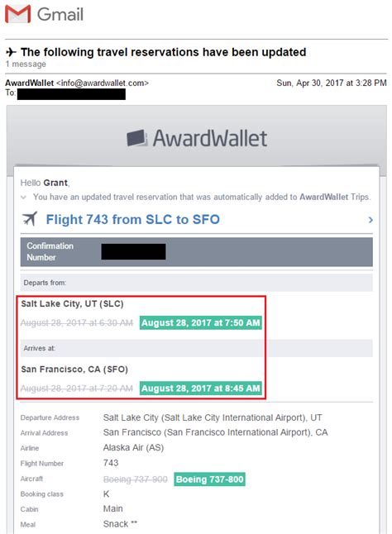This screenshot has width=392, height=534.
Task: Select the new arrival time 8:45 AM badge
Action: 201,389
